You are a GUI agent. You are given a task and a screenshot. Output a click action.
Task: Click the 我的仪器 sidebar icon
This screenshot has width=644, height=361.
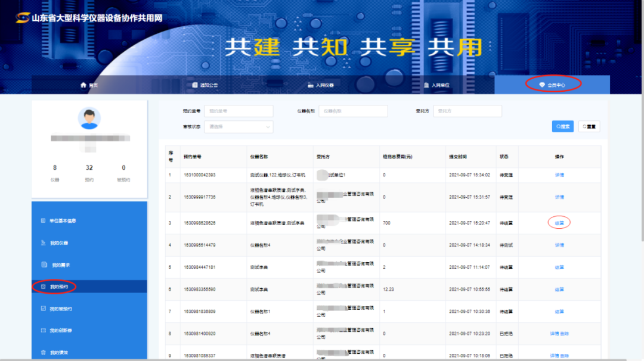[x=43, y=243]
